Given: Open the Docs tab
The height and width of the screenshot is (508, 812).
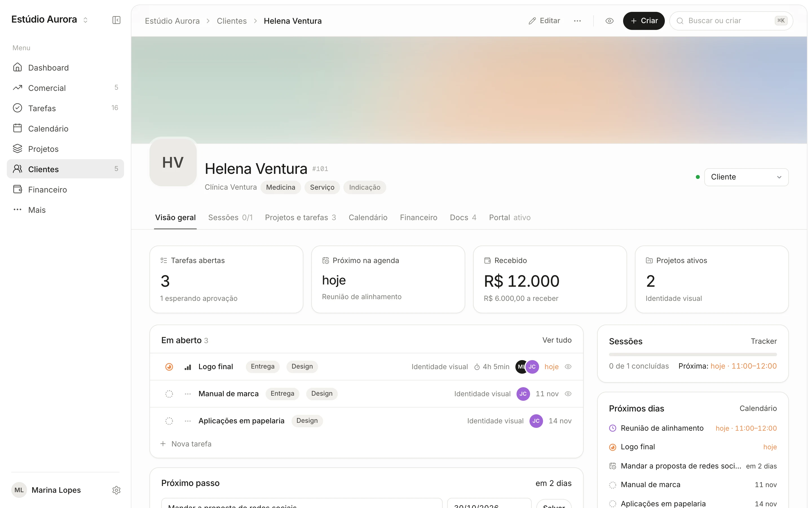Looking at the screenshot, I should coord(463,218).
